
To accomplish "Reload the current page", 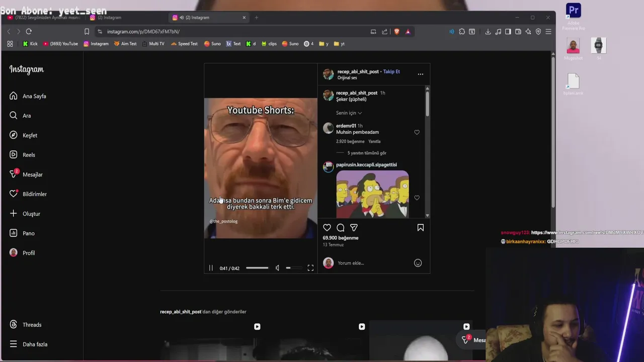I will [29, 31].
